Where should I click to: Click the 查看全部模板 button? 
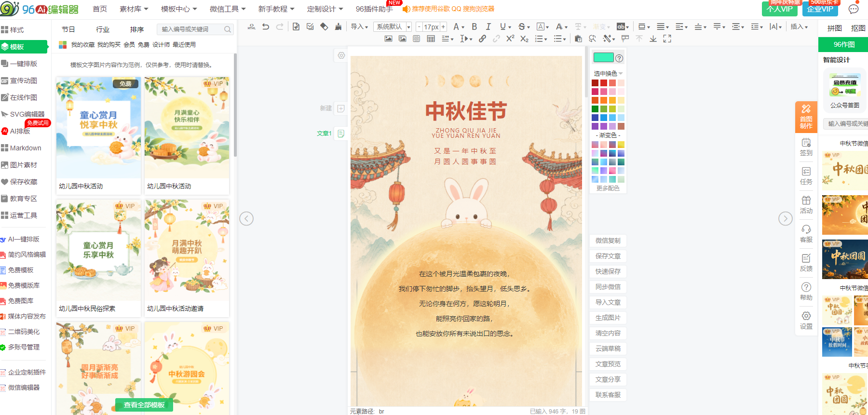[x=144, y=405]
